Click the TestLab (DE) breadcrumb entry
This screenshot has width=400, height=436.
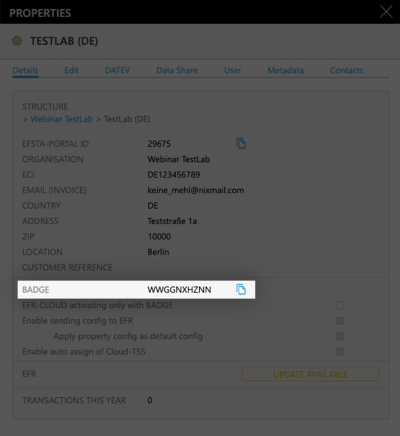127,119
